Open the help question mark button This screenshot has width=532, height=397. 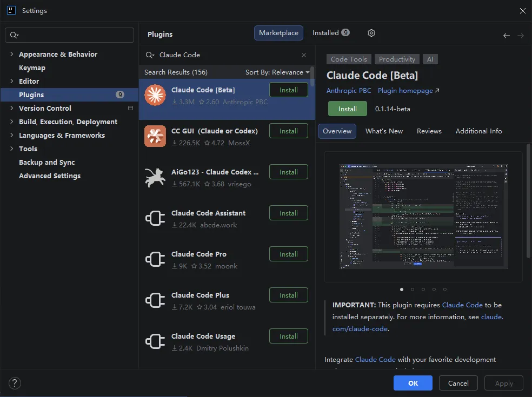15,383
